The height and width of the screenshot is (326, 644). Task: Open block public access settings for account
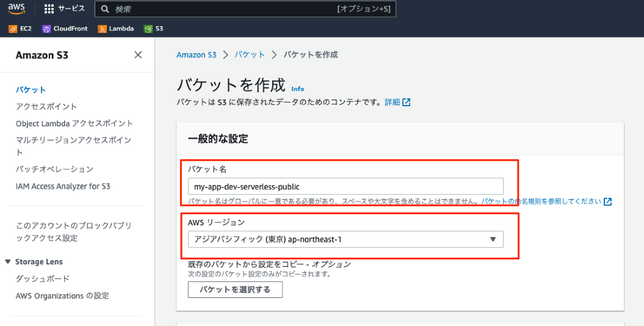click(73, 231)
